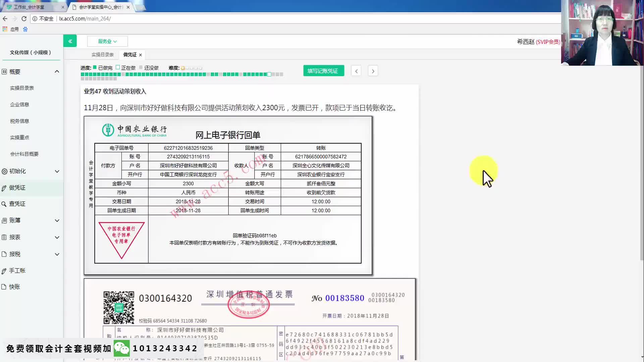Click the 初始化 sidebar icon
Image resolution: width=644 pixels, height=362 pixels.
point(4,171)
